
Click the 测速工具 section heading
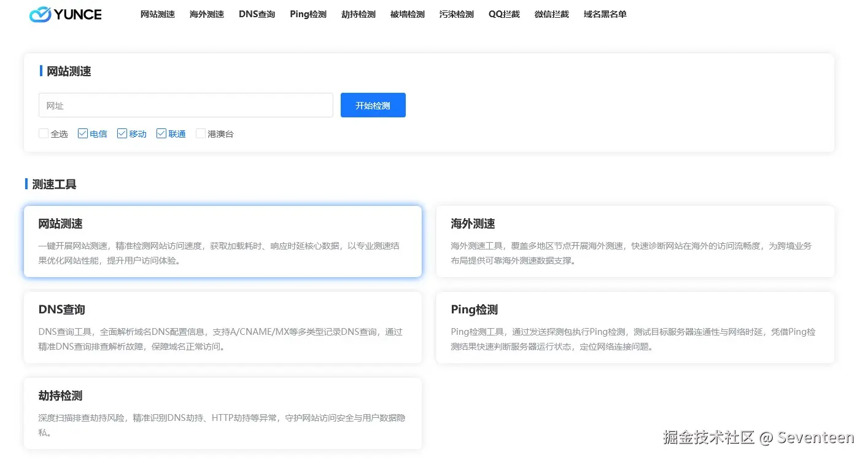pos(54,184)
